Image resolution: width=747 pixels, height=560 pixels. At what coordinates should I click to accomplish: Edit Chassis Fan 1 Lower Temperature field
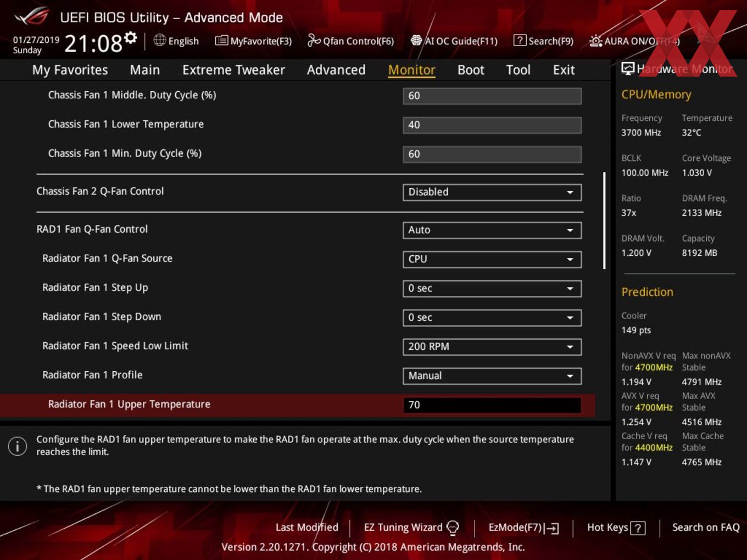[492, 125]
